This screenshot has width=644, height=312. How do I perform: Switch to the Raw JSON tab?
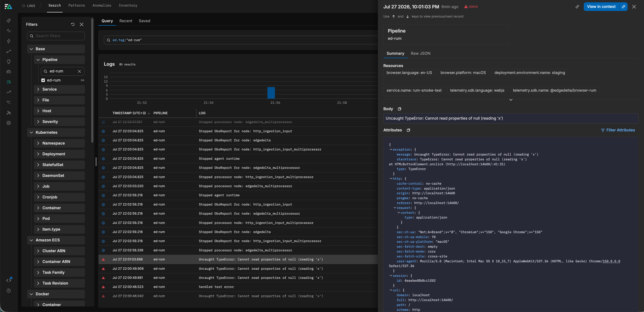coord(420,53)
